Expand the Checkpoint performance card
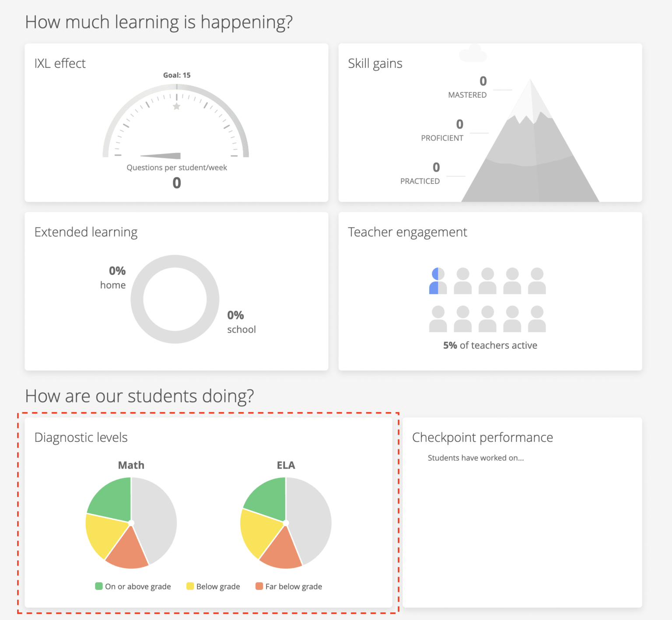Screen dimensions: 672x620 [x=482, y=437]
